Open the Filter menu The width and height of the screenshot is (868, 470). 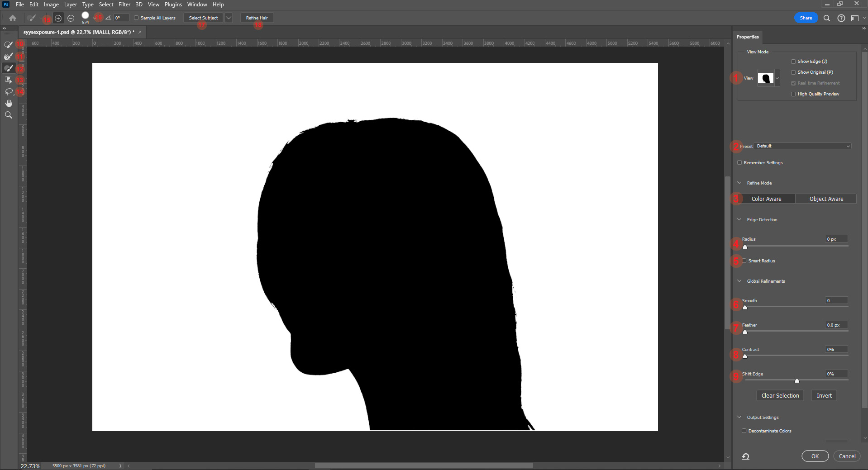[x=124, y=5]
